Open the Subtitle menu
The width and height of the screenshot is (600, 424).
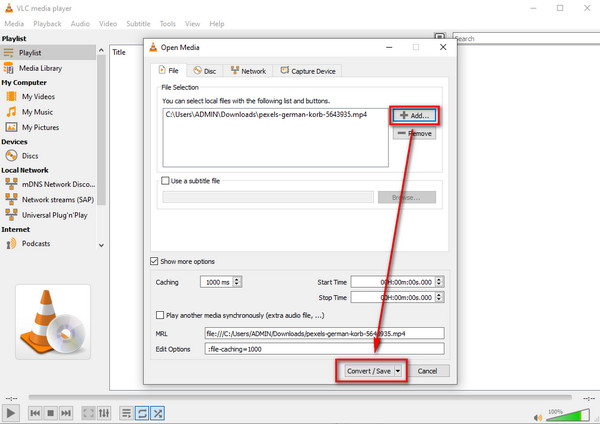point(138,24)
